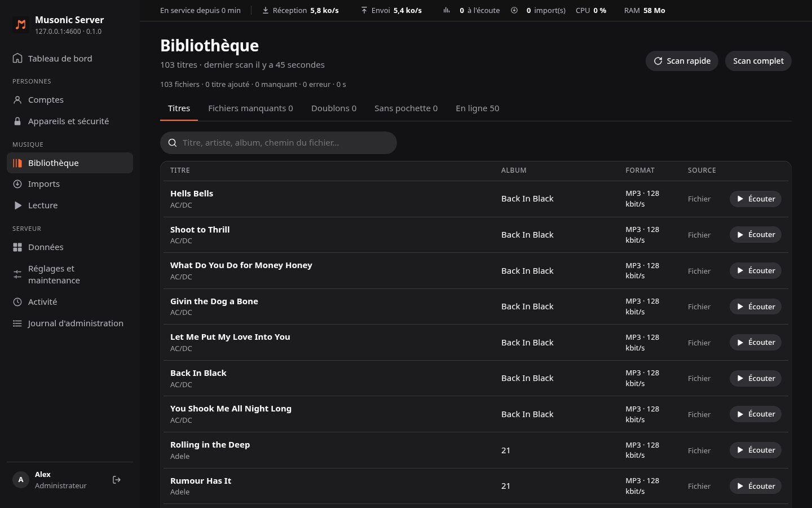This screenshot has width=812, height=508.
Task: Open the En ligne 50 tab
Action: click(478, 108)
